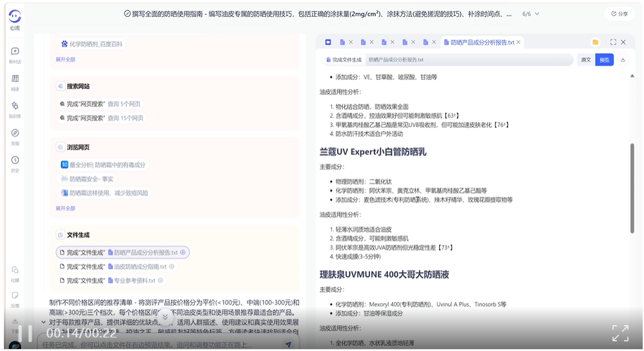Expand preview panel to fullscreen
The height and width of the screenshot is (351, 644).
613,43
